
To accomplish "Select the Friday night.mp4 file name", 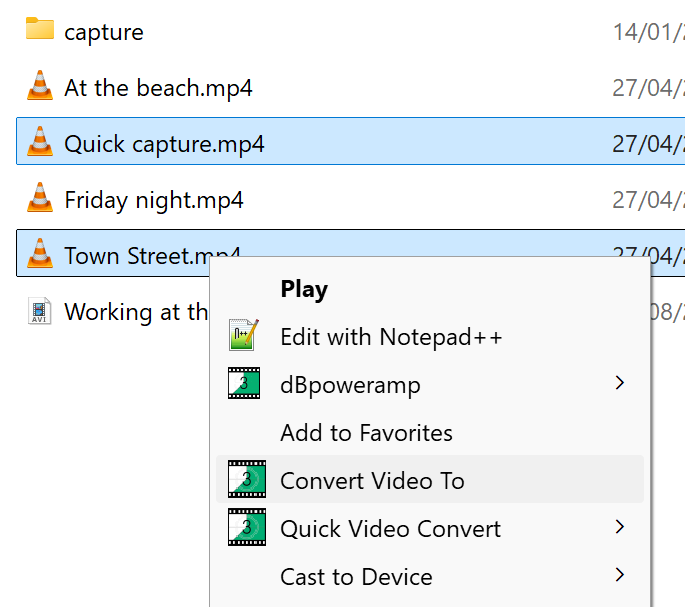I will (x=154, y=200).
